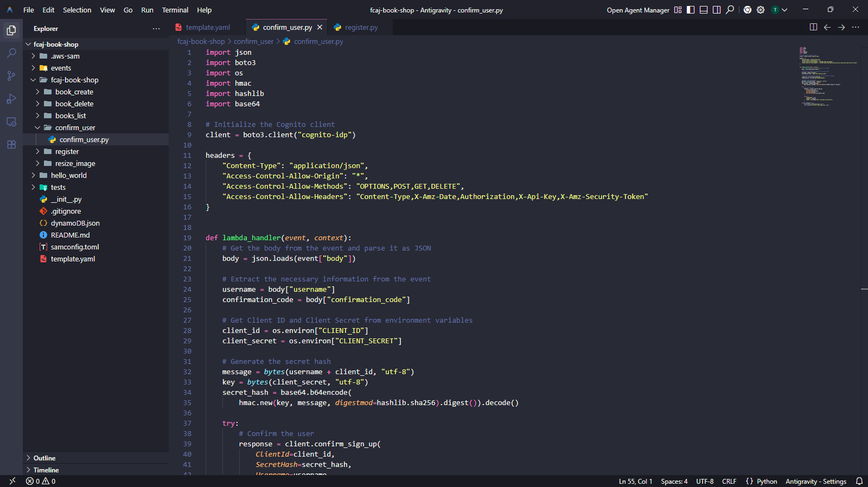Open the remote window icon in status bar
Viewport: 868px width, 487px height.
12,481
